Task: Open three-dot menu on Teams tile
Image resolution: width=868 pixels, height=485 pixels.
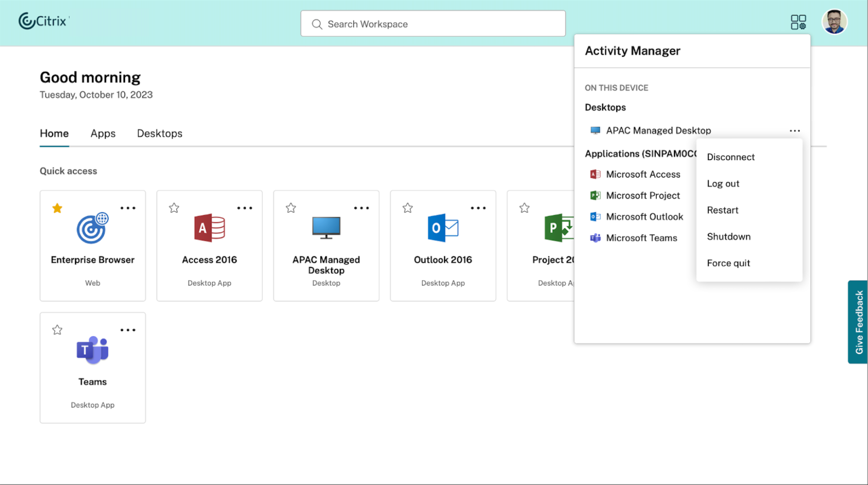Action: click(128, 330)
